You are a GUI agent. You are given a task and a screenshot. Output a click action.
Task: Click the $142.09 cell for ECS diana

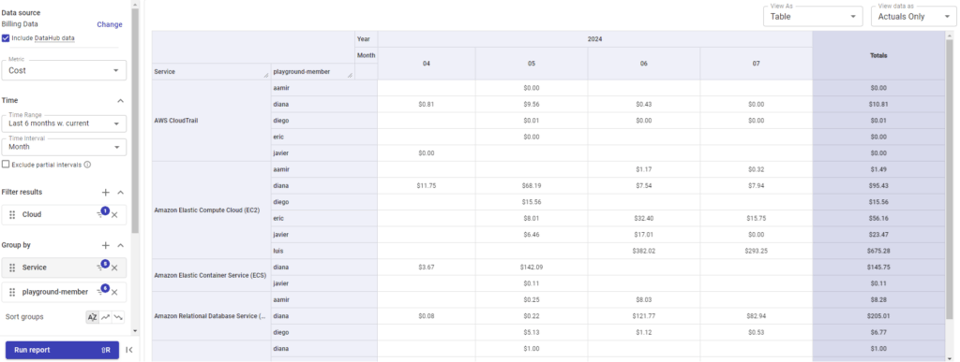[x=531, y=267]
